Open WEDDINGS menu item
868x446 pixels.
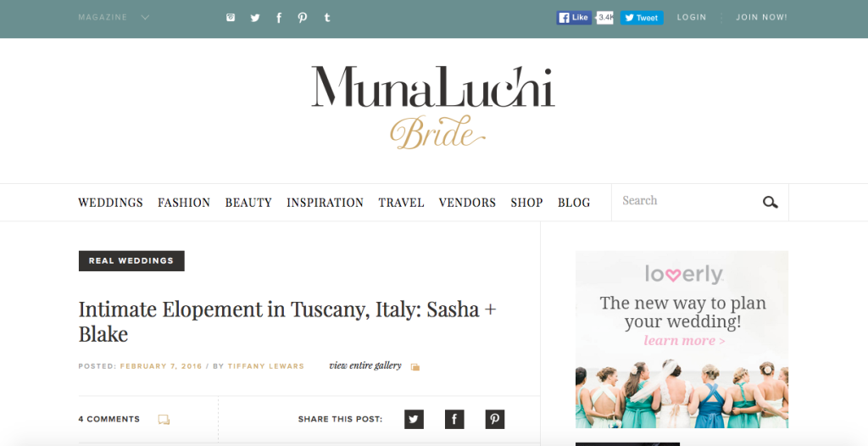[x=110, y=203]
